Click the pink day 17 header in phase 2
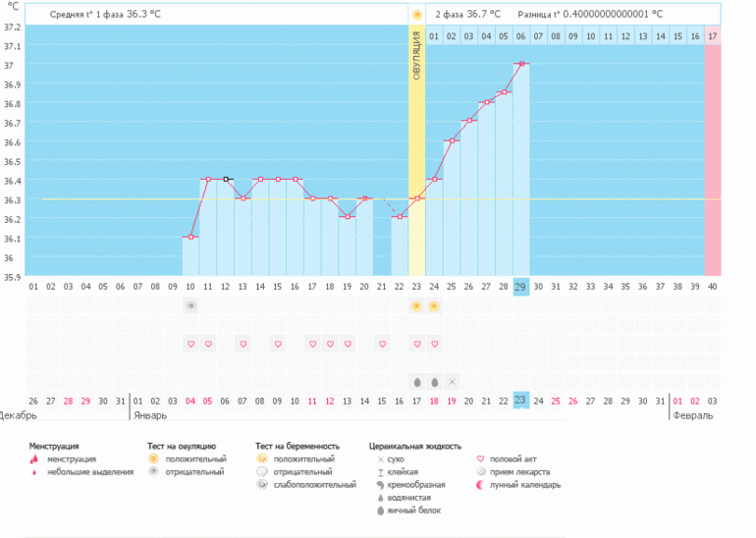The image size is (756, 538). 712,36
